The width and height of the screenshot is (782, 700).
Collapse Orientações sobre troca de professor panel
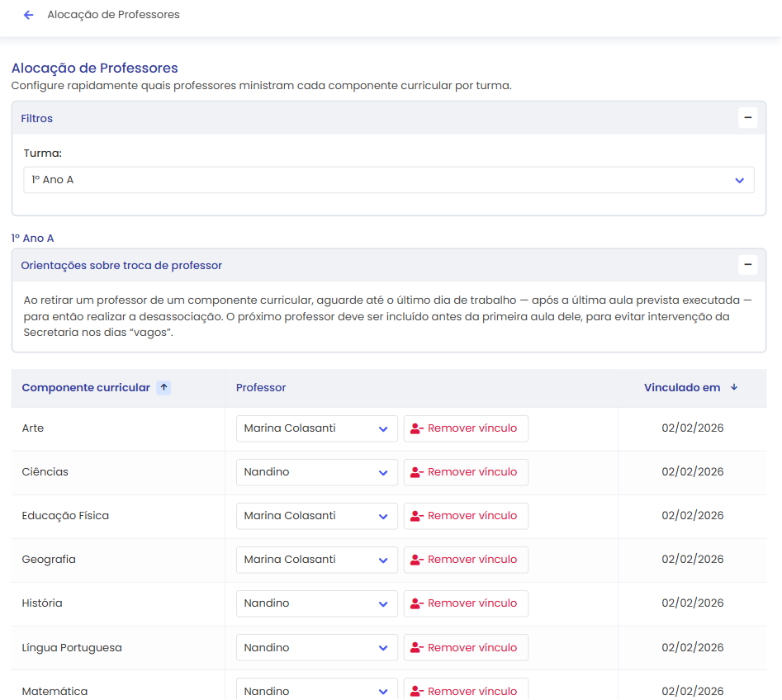[747, 265]
